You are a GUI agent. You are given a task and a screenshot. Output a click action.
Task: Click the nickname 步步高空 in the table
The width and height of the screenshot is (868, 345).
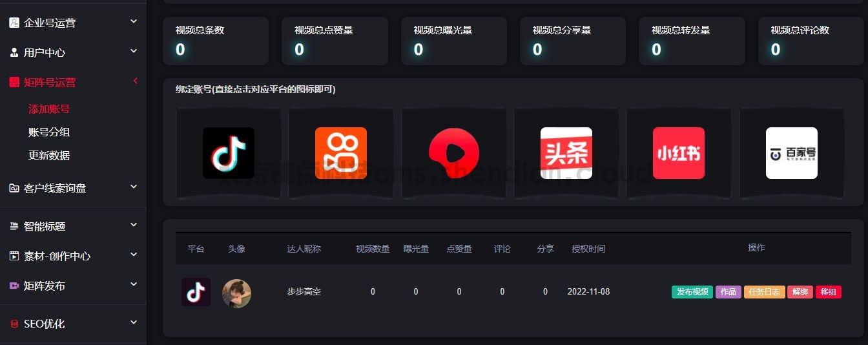coord(304,292)
